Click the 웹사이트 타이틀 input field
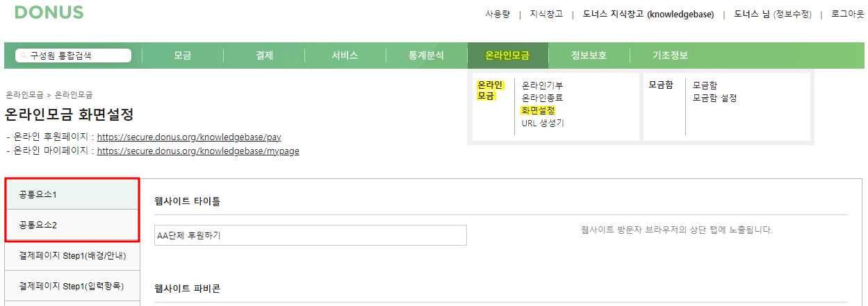This screenshot has width=868, height=306. pos(311,235)
